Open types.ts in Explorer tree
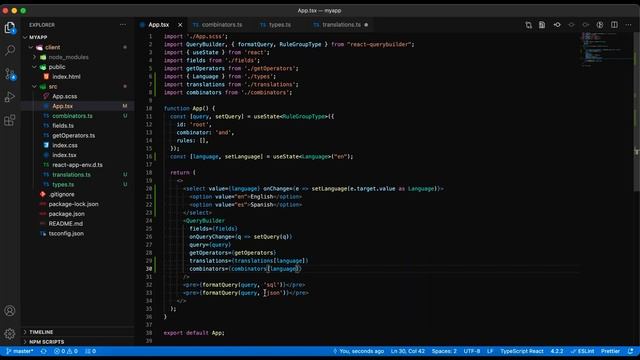 (x=78, y=184)
